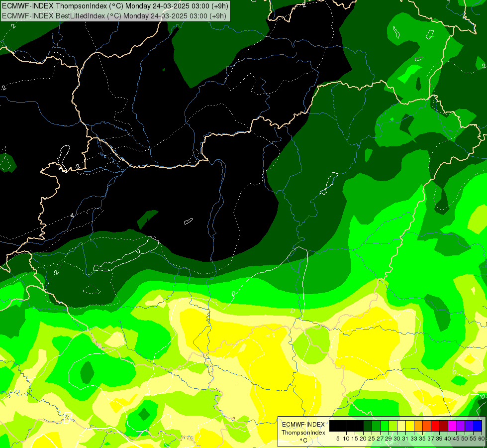Click the legend tick value 35

coord(423,439)
